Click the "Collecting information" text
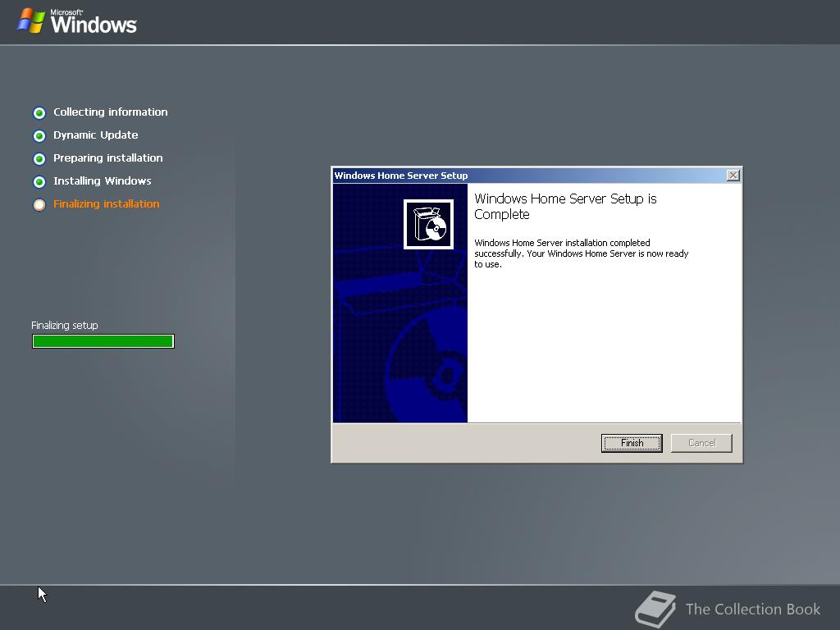Screen dimensions: 840x630 coord(111,112)
